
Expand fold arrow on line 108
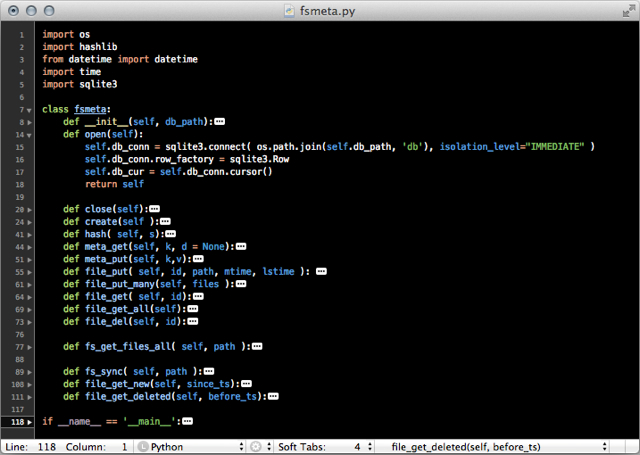point(29,385)
